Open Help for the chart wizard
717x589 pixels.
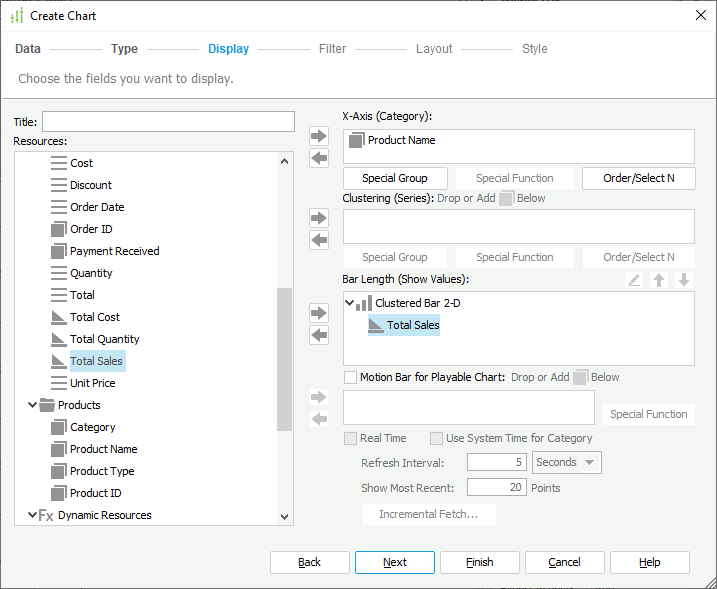click(x=650, y=562)
